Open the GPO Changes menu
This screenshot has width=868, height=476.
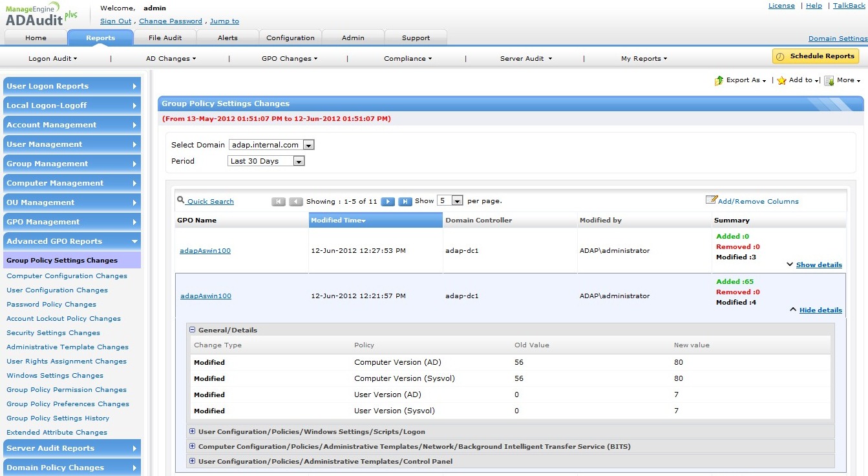click(290, 58)
